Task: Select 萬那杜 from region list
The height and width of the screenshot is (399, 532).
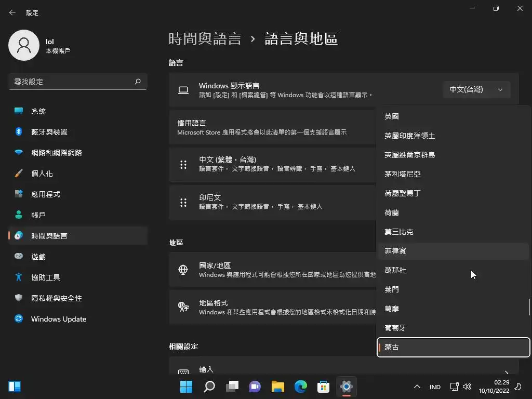Action: tap(453, 270)
